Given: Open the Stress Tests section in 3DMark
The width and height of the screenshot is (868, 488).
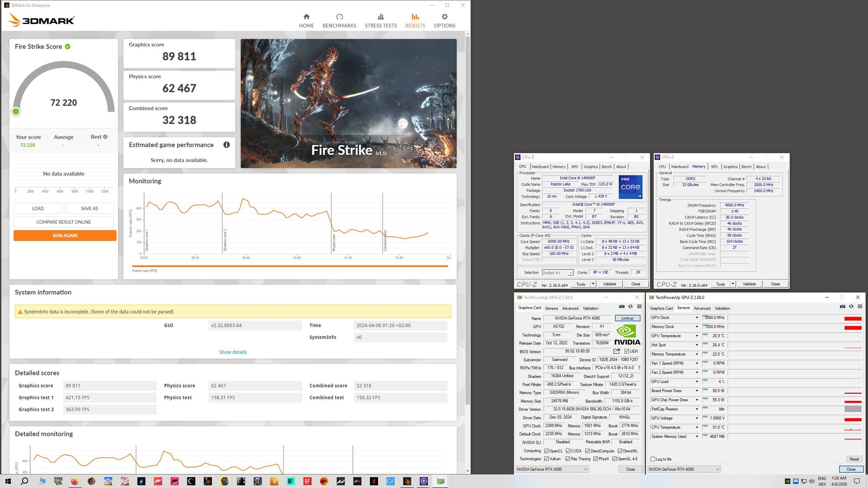Looking at the screenshot, I should (380, 21).
